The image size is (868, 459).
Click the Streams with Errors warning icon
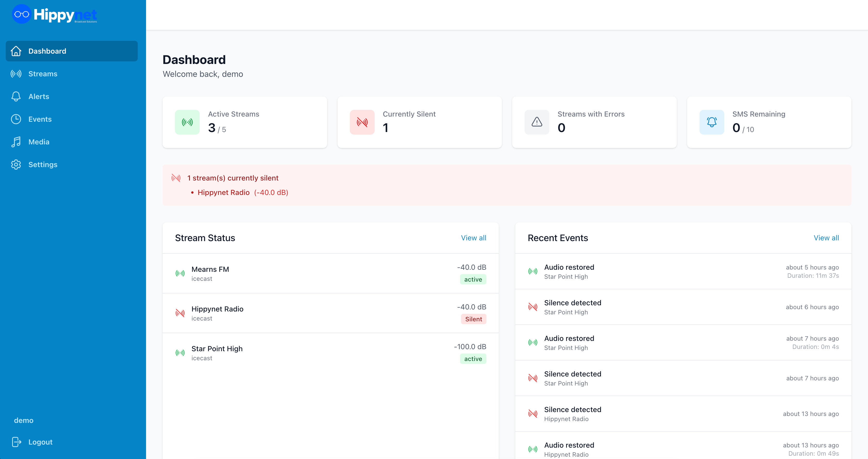pos(537,122)
